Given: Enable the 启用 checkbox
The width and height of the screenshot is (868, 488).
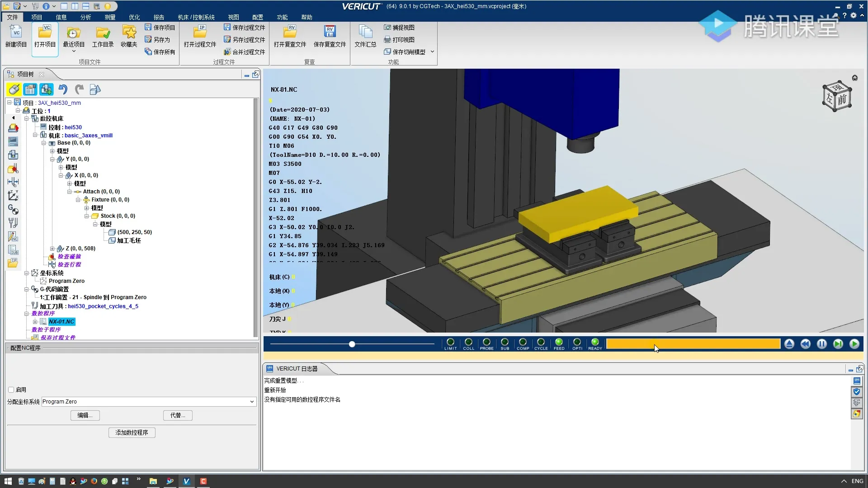Looking at the screenshot, I should (x=11, y=389).
